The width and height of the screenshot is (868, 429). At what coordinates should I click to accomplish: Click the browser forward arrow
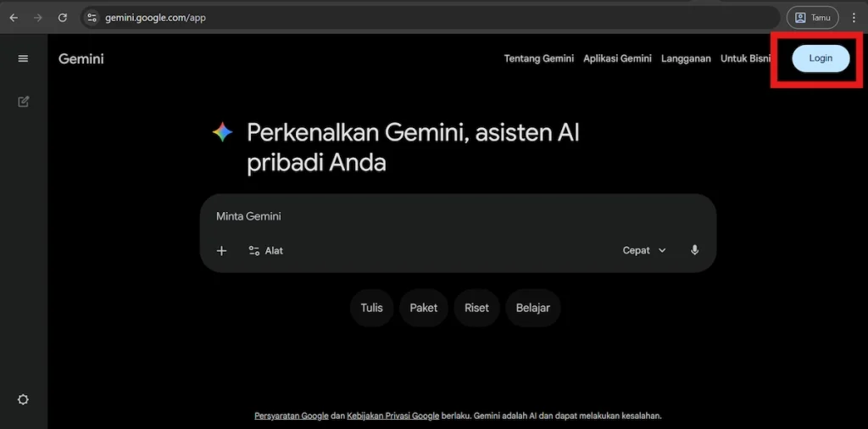[x=37, y=18]
